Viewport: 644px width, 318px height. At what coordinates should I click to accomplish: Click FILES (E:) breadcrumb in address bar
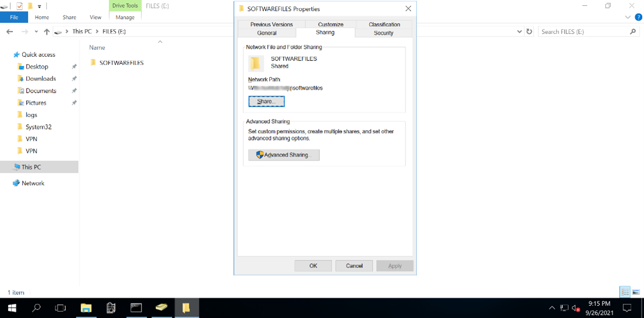tap(114, 32)
